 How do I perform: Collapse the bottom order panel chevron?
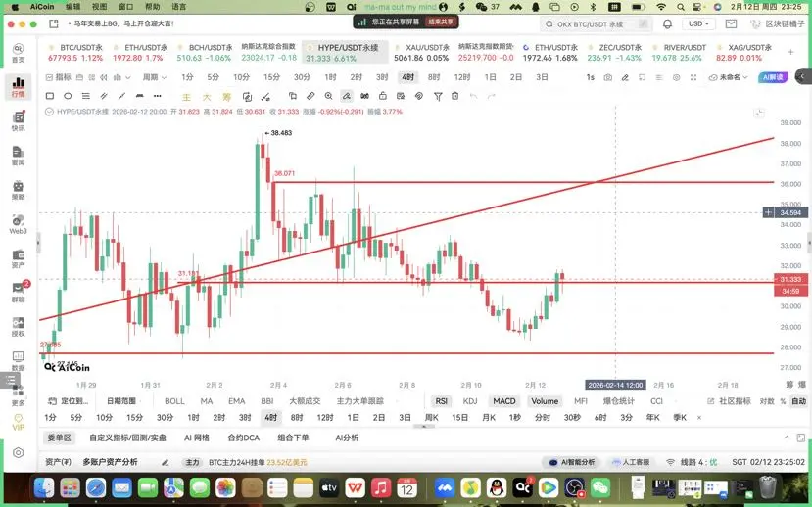click(787, 438)
